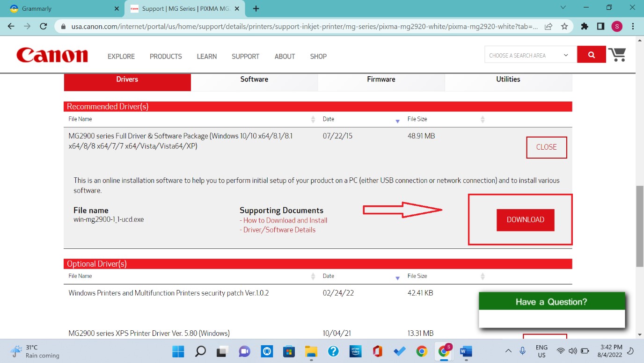Screen dimensions: 644x363
Task: Click the red search magnifier icon
Action: pyautogui.click(x=591, y=54)
